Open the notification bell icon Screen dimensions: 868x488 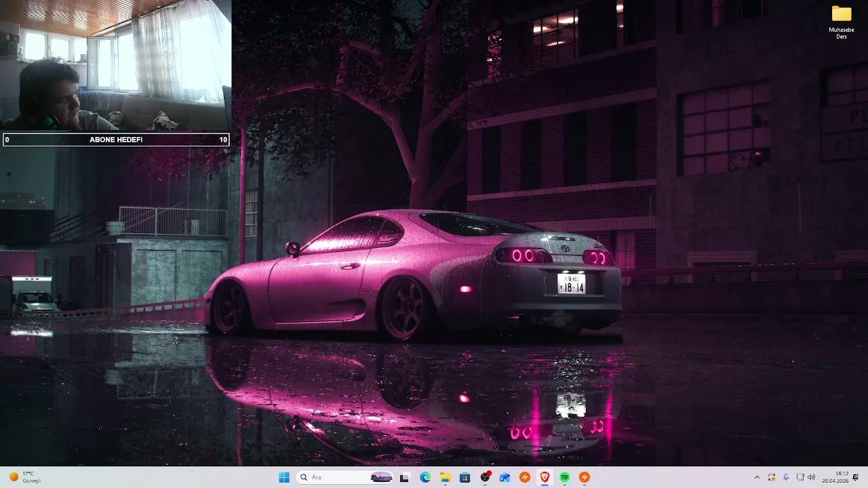856,477
